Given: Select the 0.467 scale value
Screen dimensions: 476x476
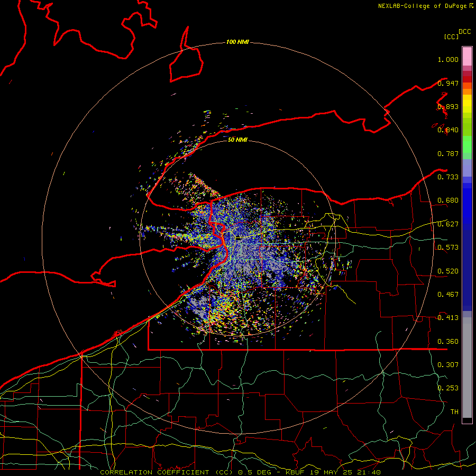Looking at the screenshot, I should coord(448,294).
